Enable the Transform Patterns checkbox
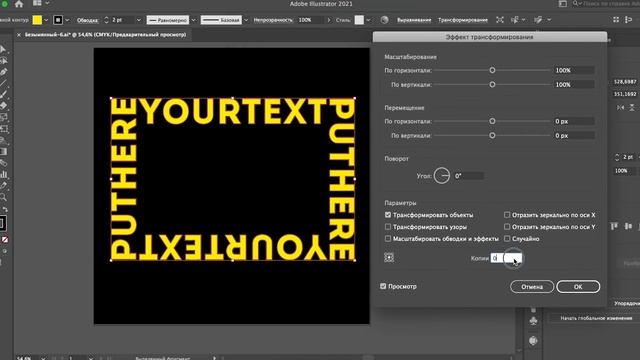Screen dimensions: 640x360 pos(388,227)
